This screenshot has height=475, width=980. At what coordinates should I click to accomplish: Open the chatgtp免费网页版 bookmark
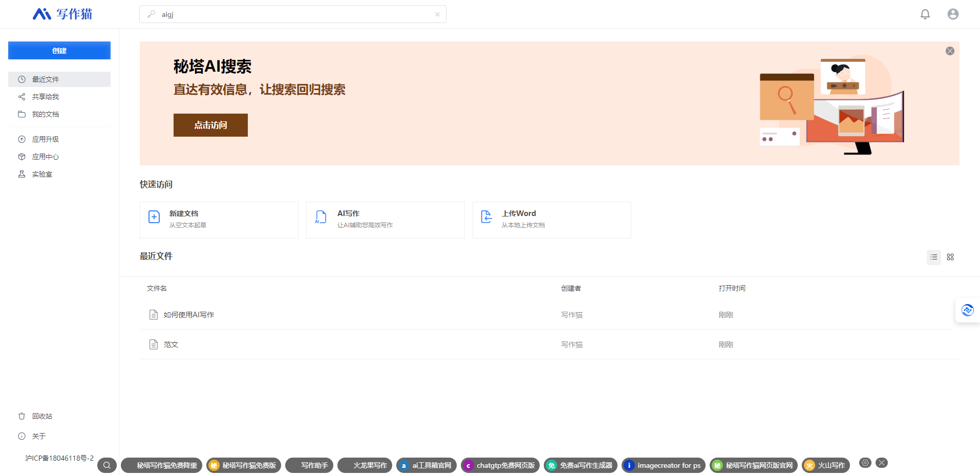(x=500, y=465)
